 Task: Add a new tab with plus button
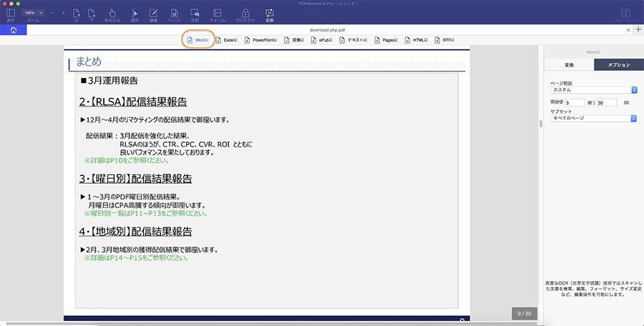(638, 29)
